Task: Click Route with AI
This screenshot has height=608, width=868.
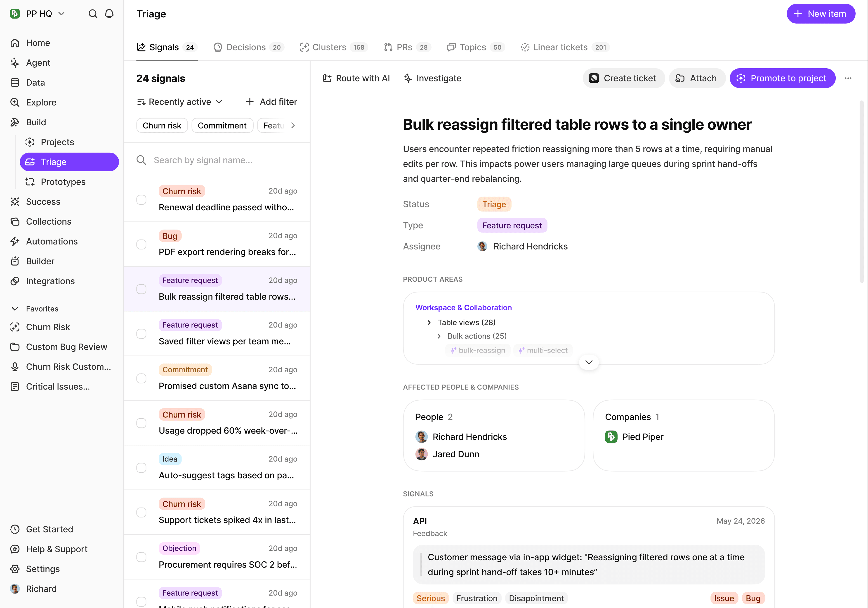Action: coord(356,78)
